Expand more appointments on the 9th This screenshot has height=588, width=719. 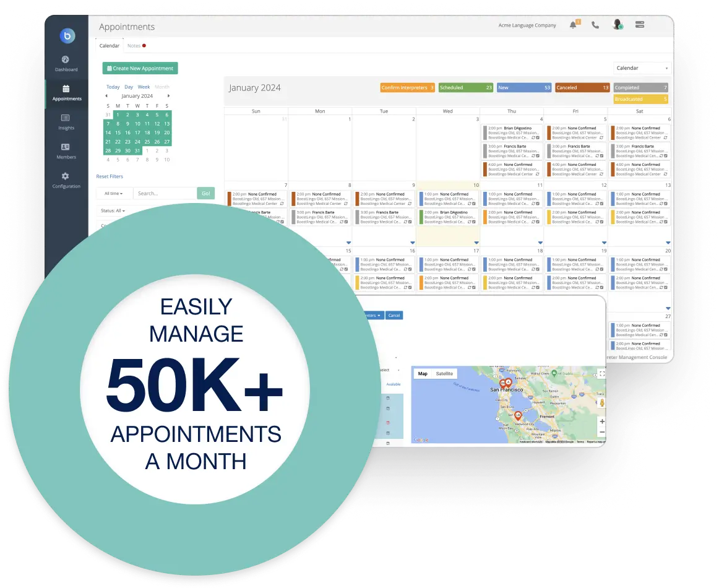pos(412,243)
